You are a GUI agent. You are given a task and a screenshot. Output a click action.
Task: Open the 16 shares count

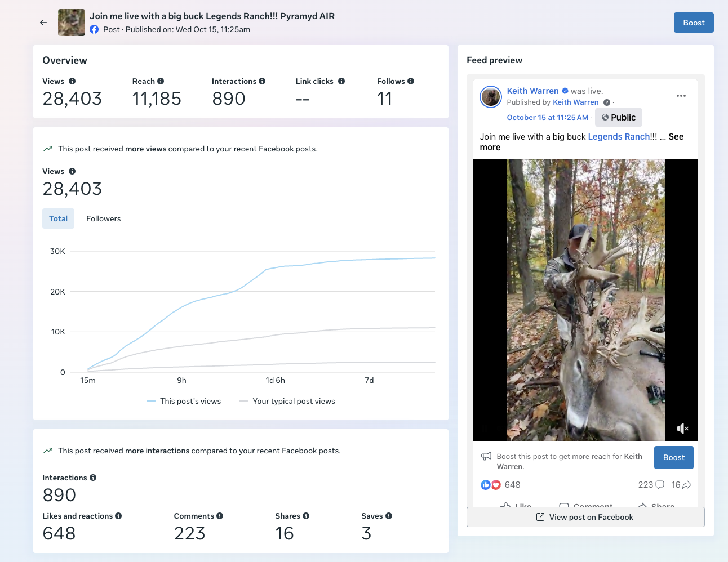[x=681, y=485]
